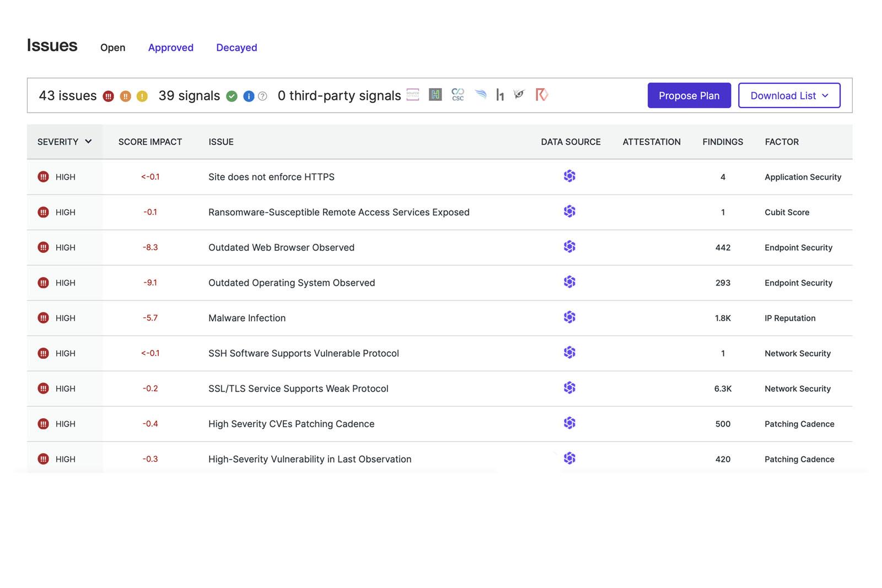The width and height of the screenshot is (882, 588).
Task: Click HIGH severity icon in Malware Infection row
Action: [43, 318]
